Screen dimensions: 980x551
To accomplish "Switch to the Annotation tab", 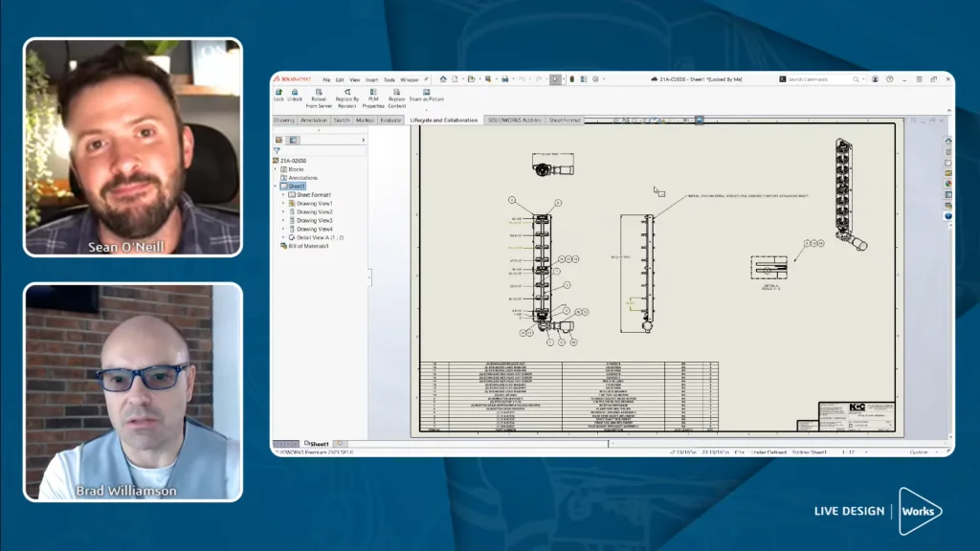I will [x=314, y=121].
